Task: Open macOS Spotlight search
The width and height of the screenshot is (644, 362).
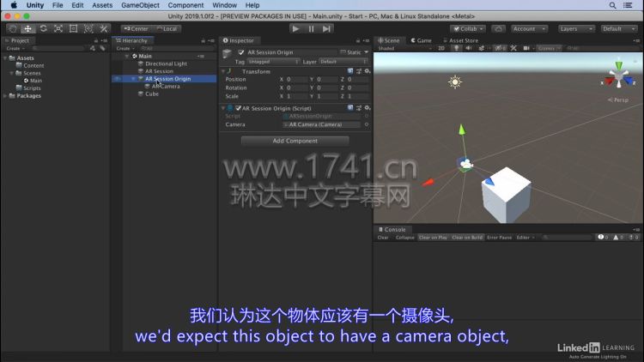Action: pos(612,5)
